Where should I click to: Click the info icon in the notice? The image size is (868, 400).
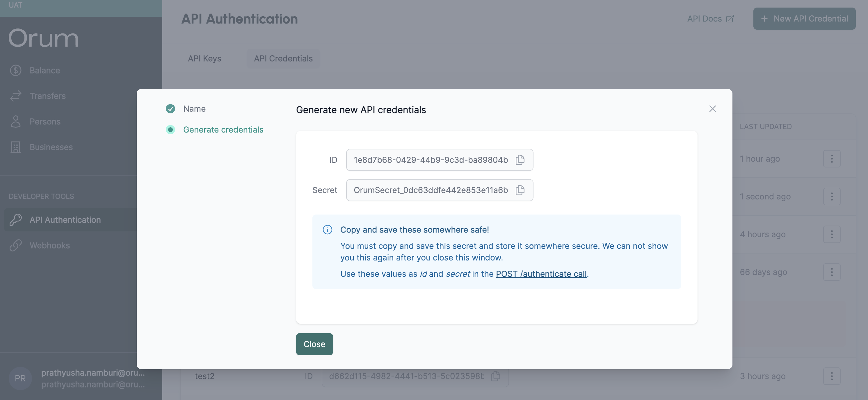(327, 230)
